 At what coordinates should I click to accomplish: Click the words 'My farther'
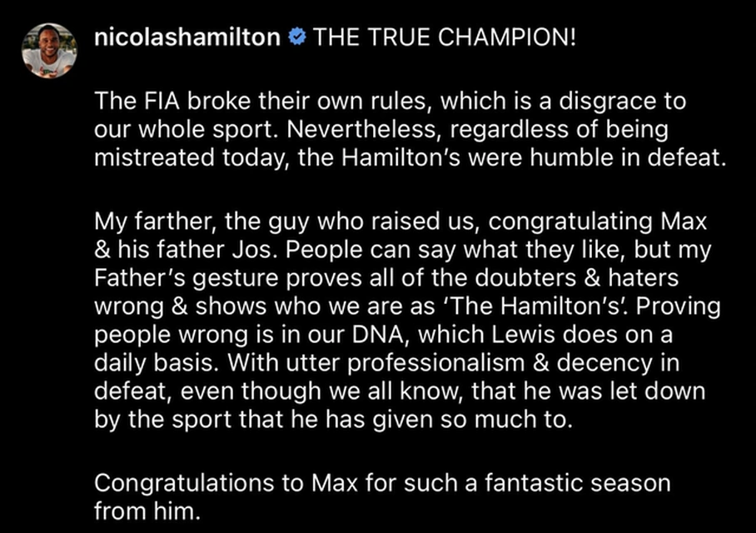[154, 221]
